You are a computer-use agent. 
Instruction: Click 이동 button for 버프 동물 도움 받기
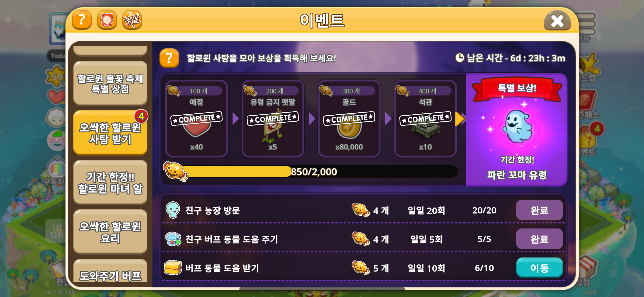tap(539, 268)
